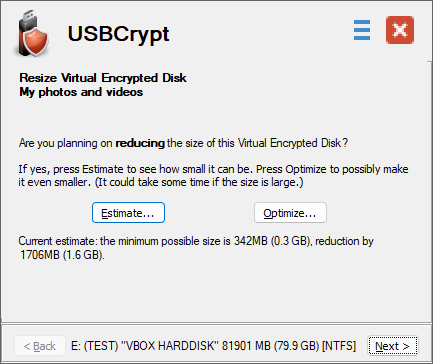Click the VBOX HARDDISK name in footer
The image size is (433, 364).
click(169, 346)
